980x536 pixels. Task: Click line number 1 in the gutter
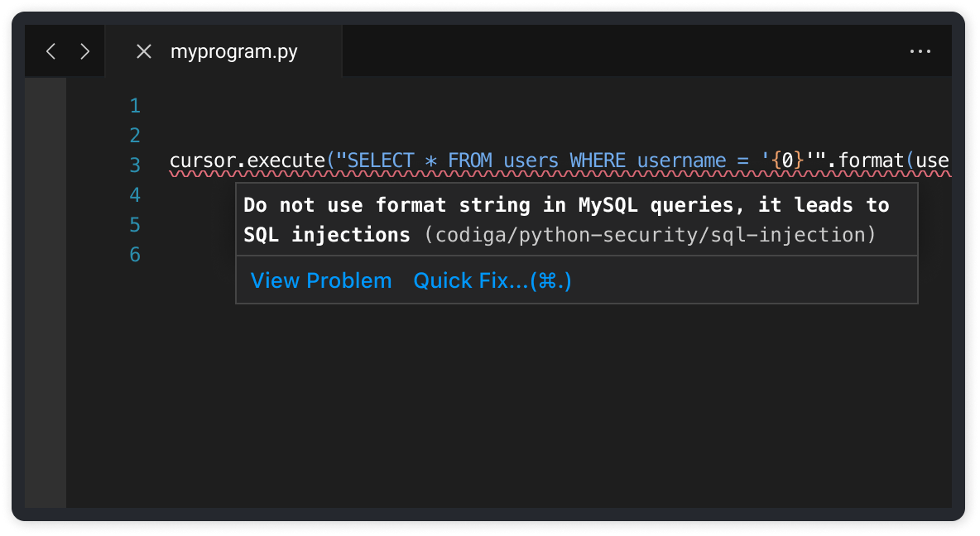tap(135, 106)
